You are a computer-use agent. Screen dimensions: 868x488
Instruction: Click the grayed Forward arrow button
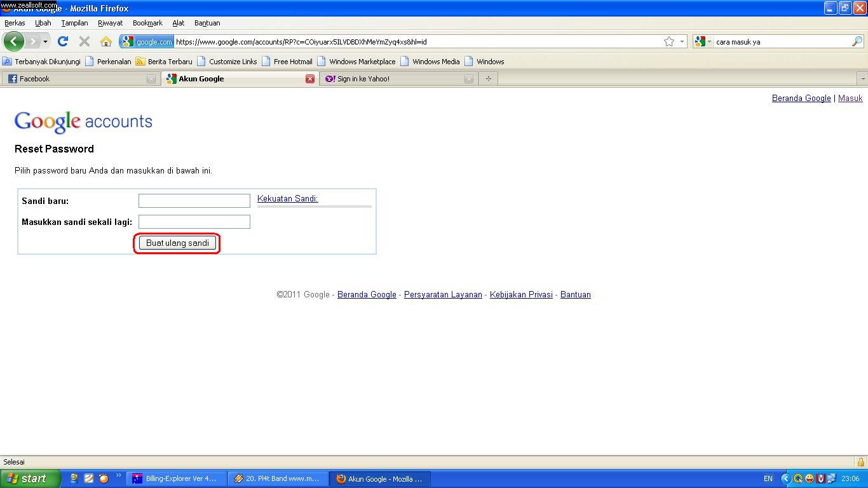(x=32, y=41)
